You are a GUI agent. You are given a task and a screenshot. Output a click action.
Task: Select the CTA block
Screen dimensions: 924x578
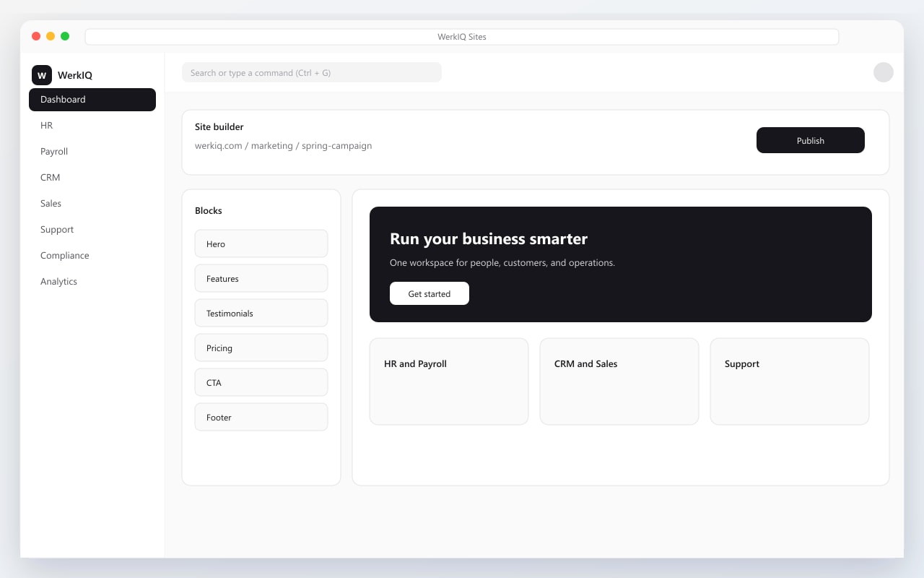[261, 382]
